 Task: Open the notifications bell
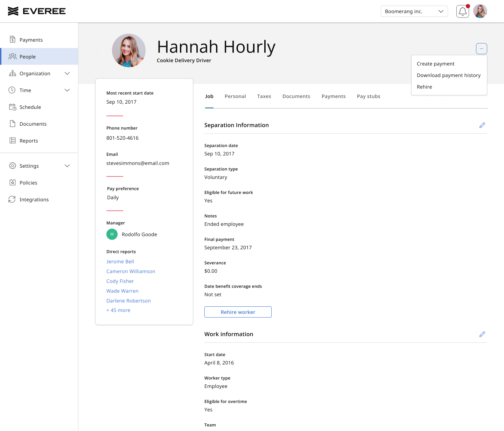click(x=463, y=11)
